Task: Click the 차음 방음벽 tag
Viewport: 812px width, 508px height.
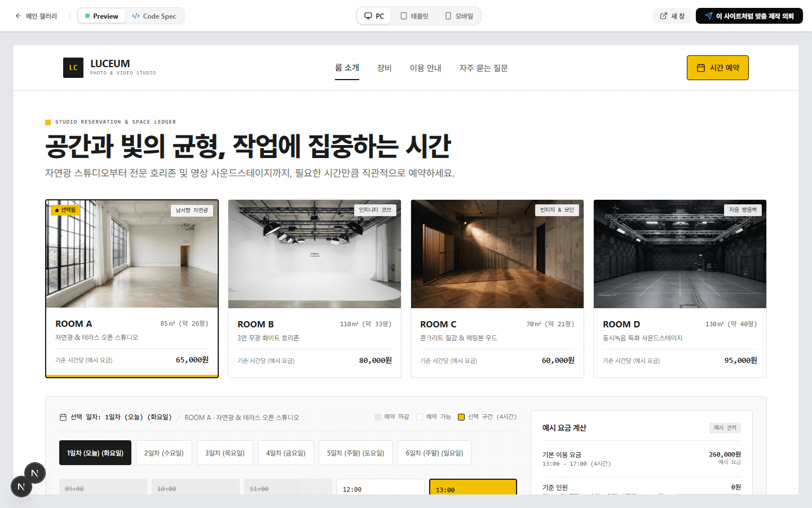Action: point(743,210)
